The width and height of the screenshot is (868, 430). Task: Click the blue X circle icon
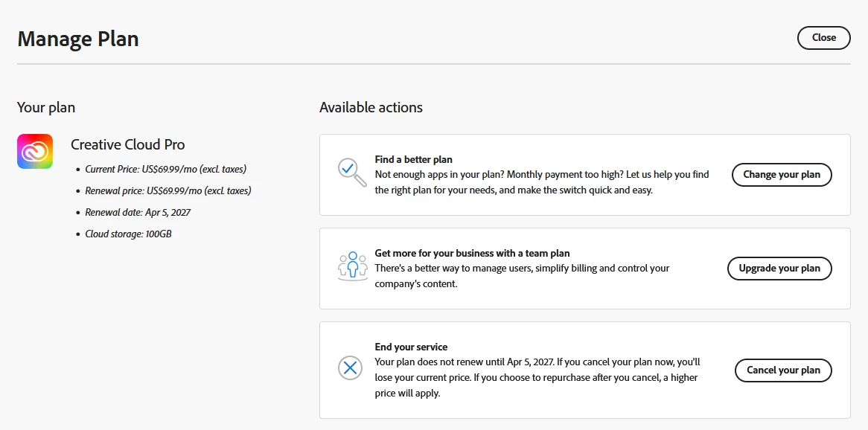tap(350, 368)
